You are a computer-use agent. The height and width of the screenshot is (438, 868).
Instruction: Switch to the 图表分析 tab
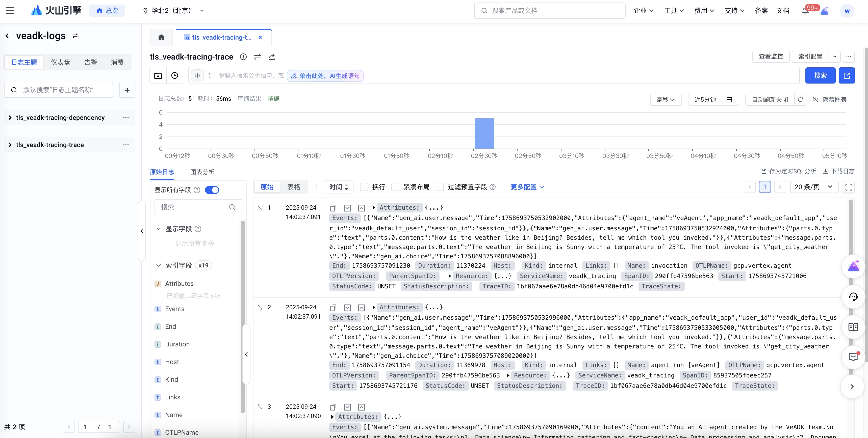(x=202, y=172)
